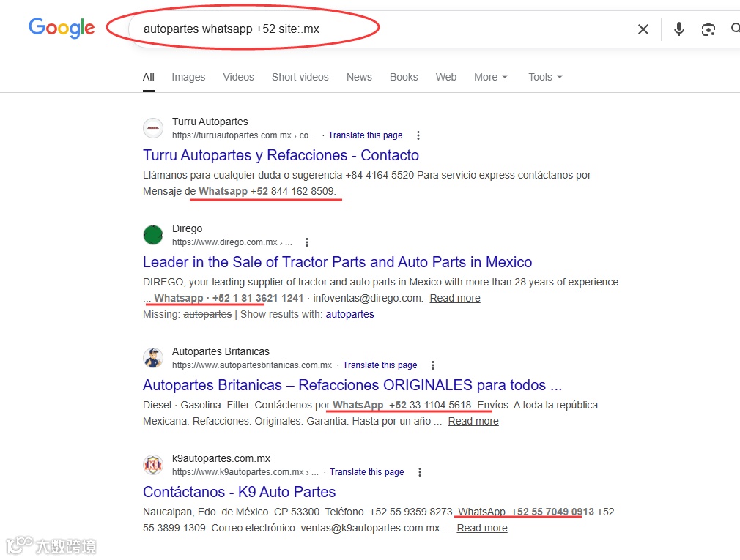Show results with autopartes link
740x560 pixels.
(x=349, y=315)
